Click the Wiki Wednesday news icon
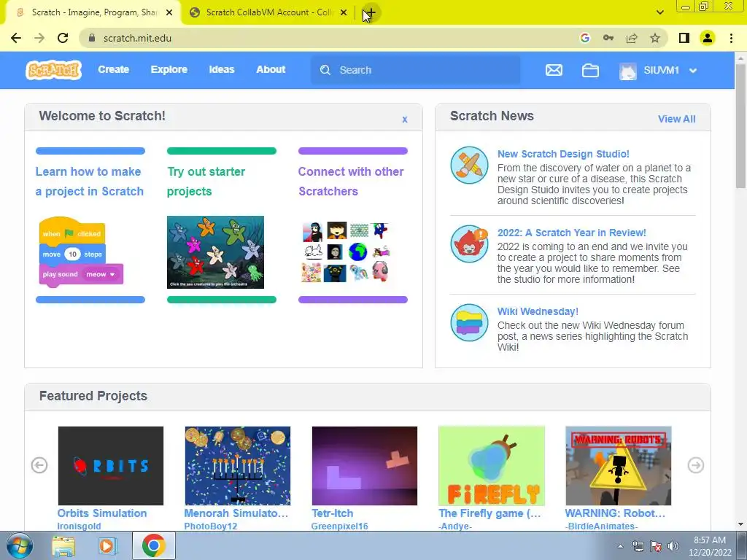 coord(469,322)
